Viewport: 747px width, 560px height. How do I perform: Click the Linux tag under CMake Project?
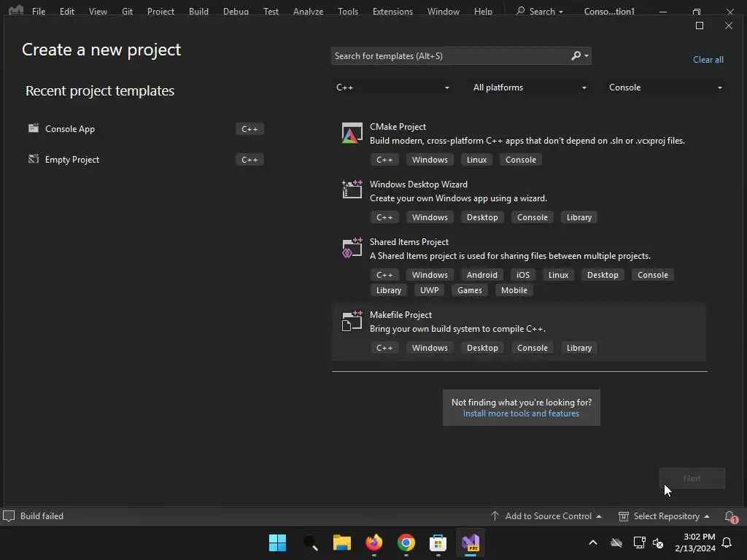click(476, 160)
